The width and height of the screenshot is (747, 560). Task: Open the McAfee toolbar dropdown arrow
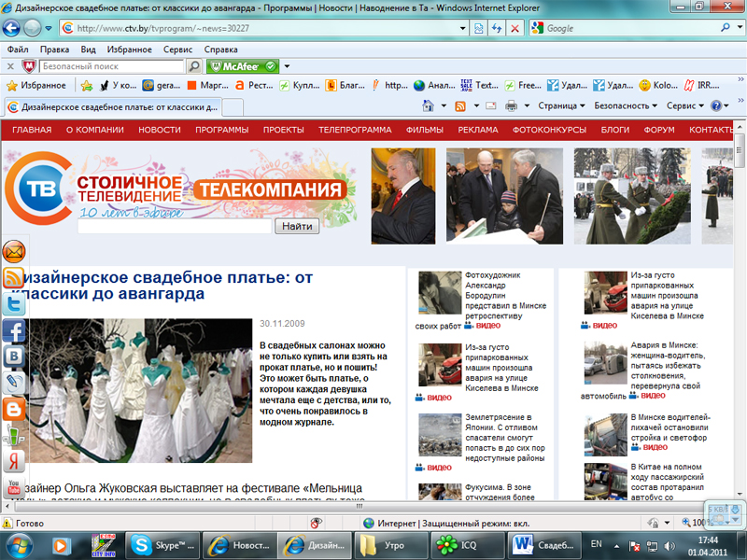click(287, 66)
